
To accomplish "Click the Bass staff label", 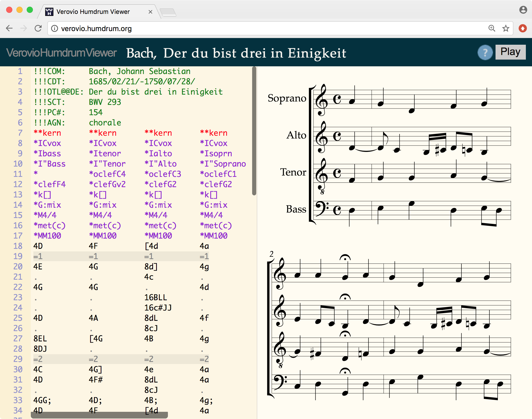I will click(296, 209).
